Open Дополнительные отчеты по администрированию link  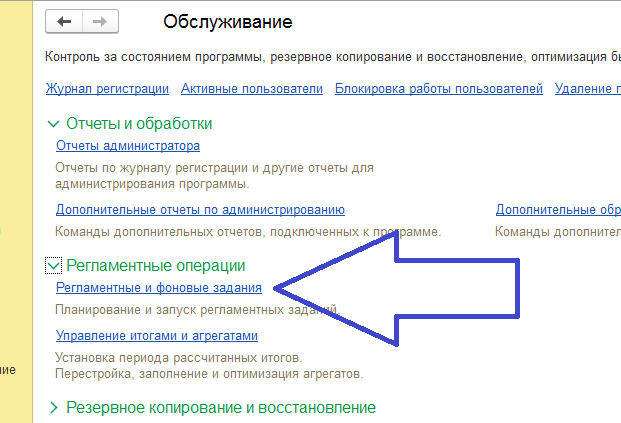[200, 210]
